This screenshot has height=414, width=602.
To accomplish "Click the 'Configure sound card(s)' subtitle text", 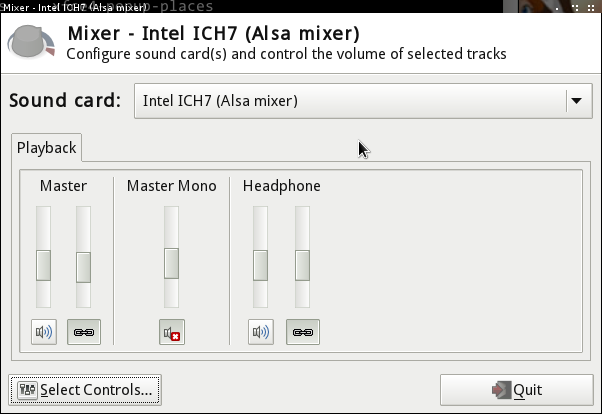I will pyautogui.click(x=286, y=54).
